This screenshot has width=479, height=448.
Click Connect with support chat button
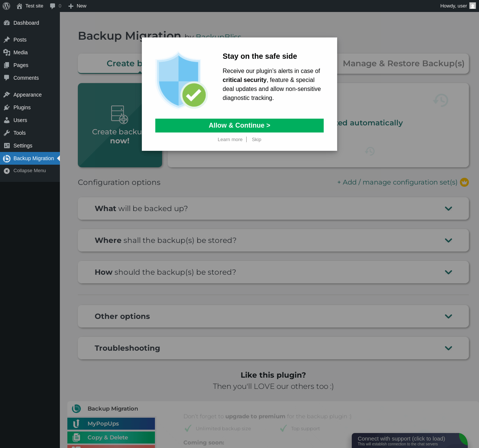[410, 441]
